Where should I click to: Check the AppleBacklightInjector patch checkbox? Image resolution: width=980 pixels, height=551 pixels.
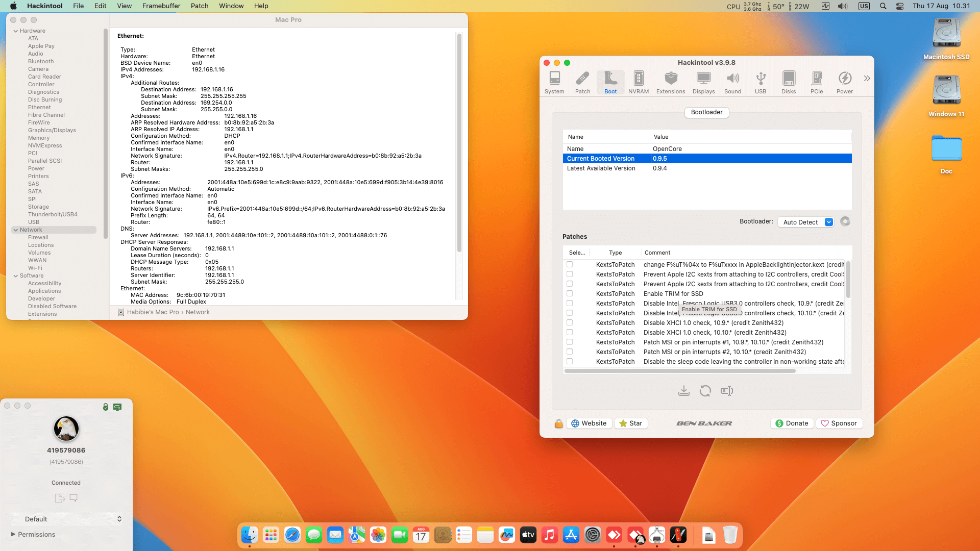570,265
